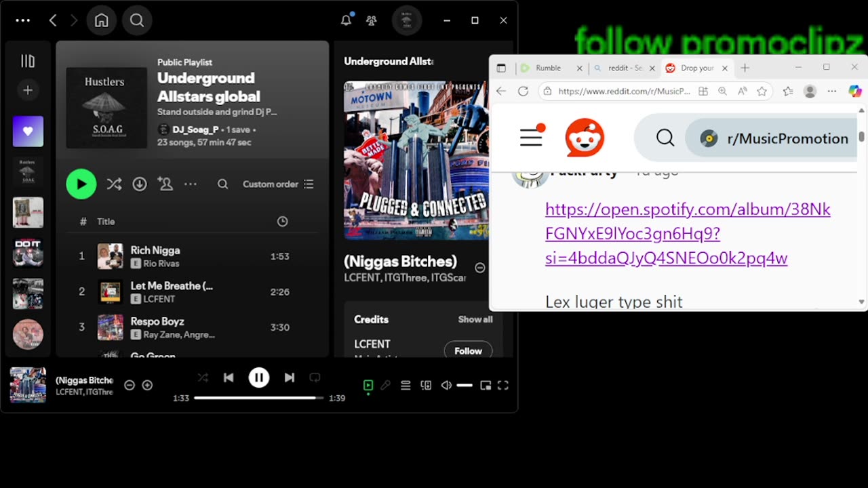Screen dimensions: 868x488
Task: Download the playlist
Action: pos(140,184)
